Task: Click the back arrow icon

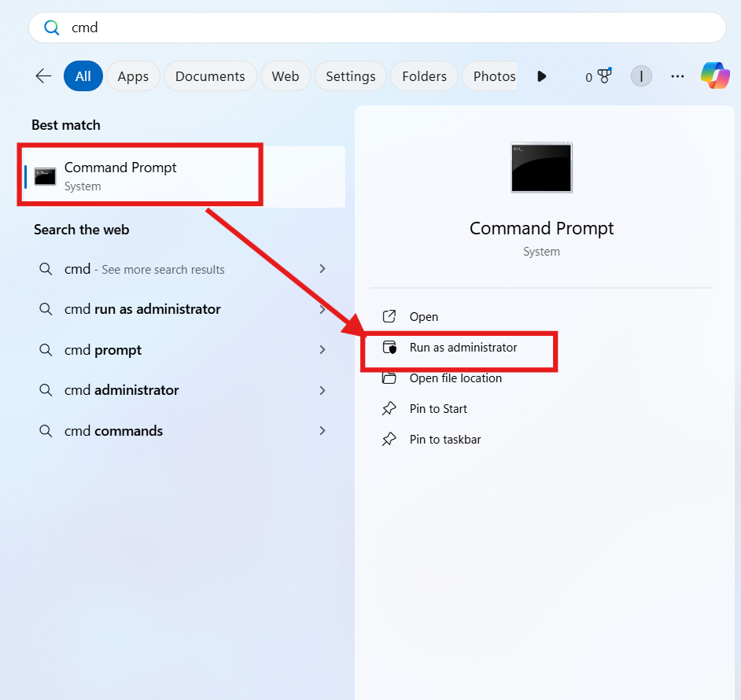Action: pos(43,76)
